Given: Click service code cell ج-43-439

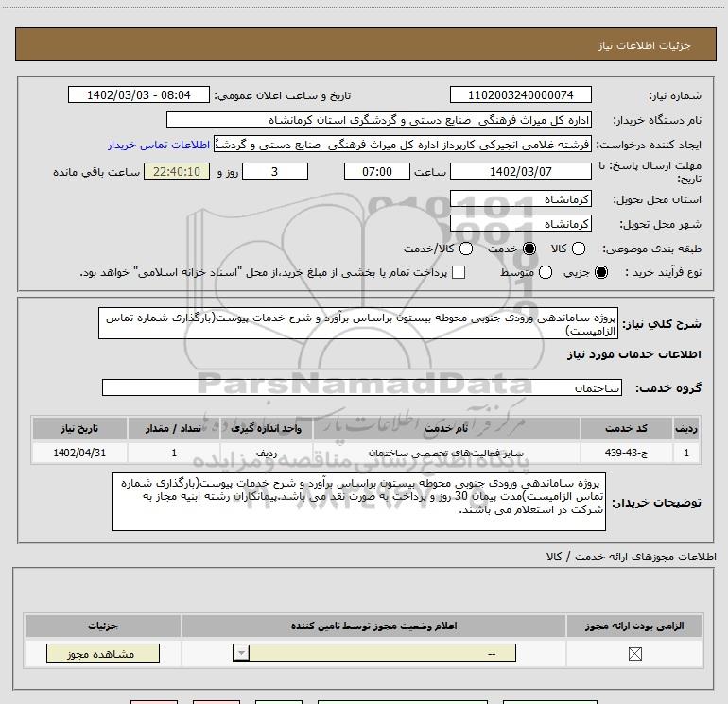Looking at the screenshot, I should pos(626,453).
